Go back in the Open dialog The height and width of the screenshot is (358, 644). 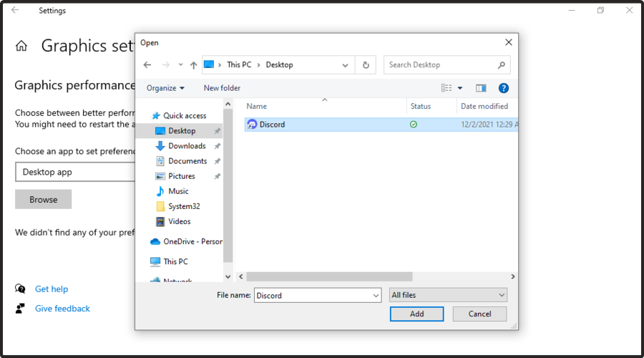click(x=147, y=65)
